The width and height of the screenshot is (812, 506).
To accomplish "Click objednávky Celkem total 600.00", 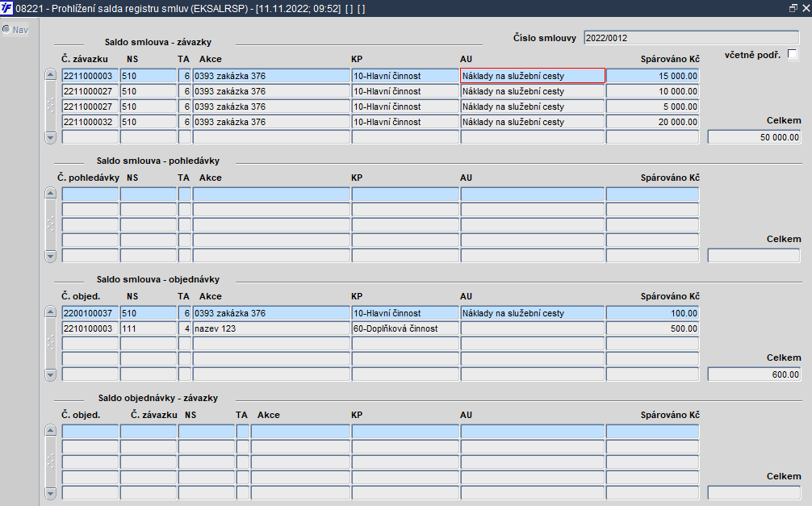I will pyautogui.click(x=754, y=374).
